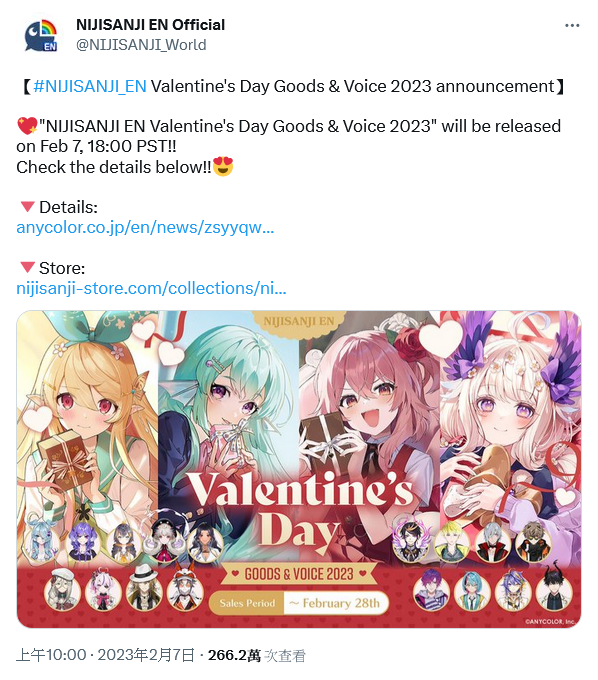Open the three-dot more options menu
This screenshot has height=680, width=598.
coord(572,26)
